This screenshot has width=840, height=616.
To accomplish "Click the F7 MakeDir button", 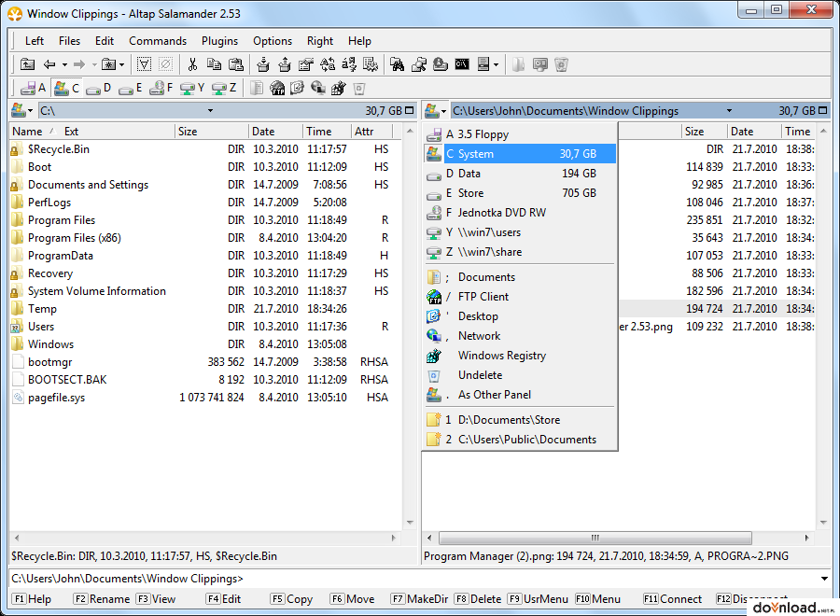I will (x=419, y=599).
